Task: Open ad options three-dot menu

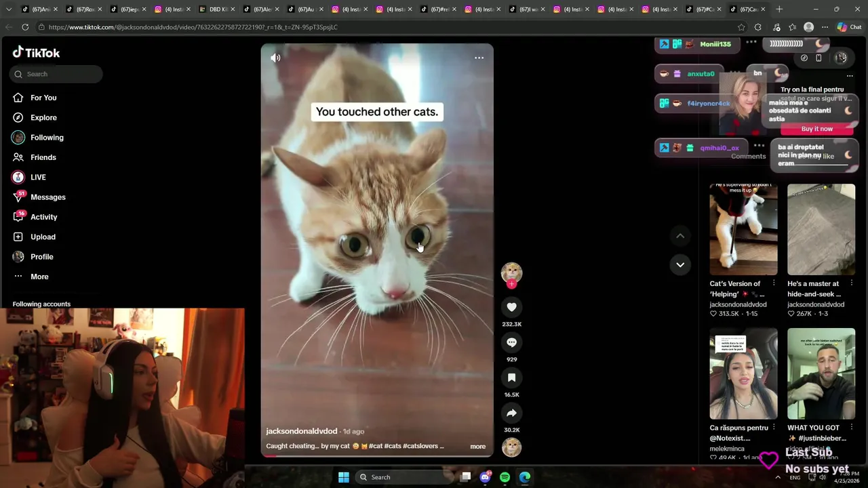Action: point(850,75)
